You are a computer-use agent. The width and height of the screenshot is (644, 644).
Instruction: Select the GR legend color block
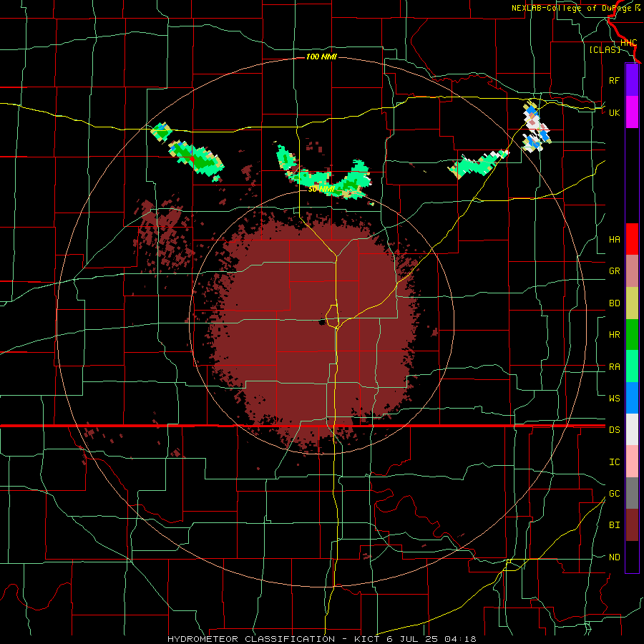[632, 271]
